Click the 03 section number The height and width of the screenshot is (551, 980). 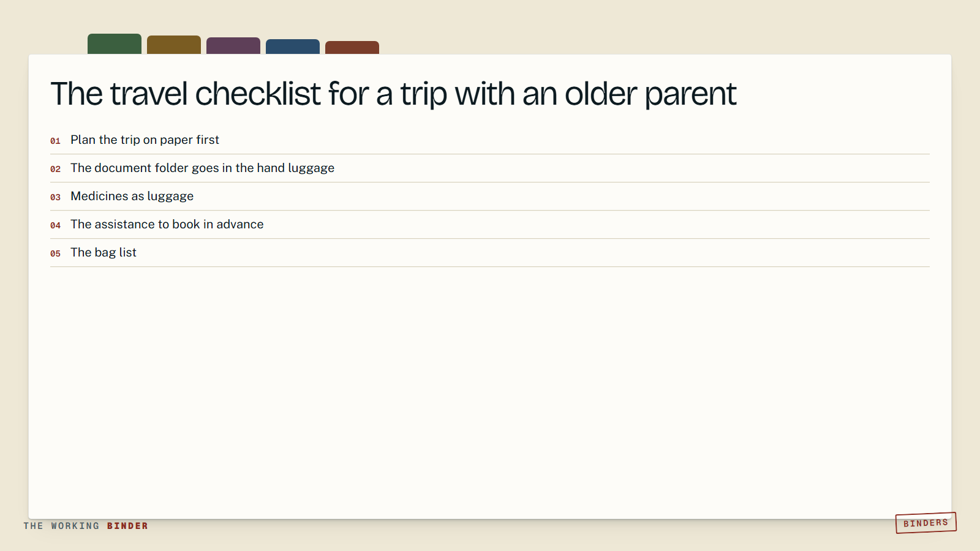coord(55,197)
